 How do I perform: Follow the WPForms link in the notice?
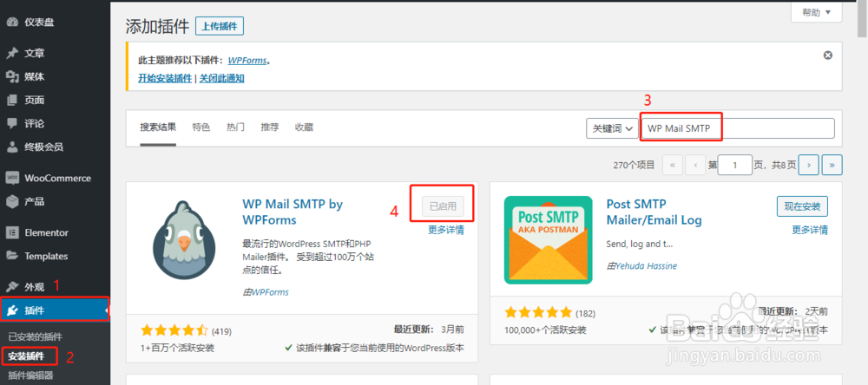pos(247,61)
